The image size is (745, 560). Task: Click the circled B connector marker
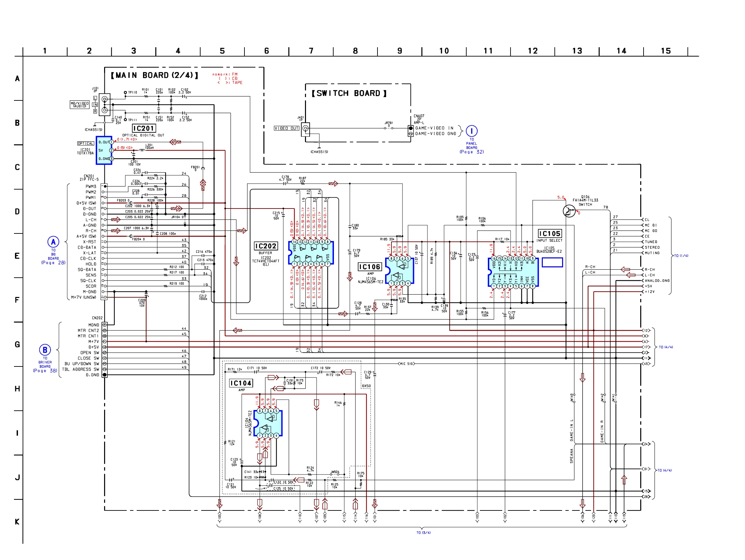click(45, 350)
